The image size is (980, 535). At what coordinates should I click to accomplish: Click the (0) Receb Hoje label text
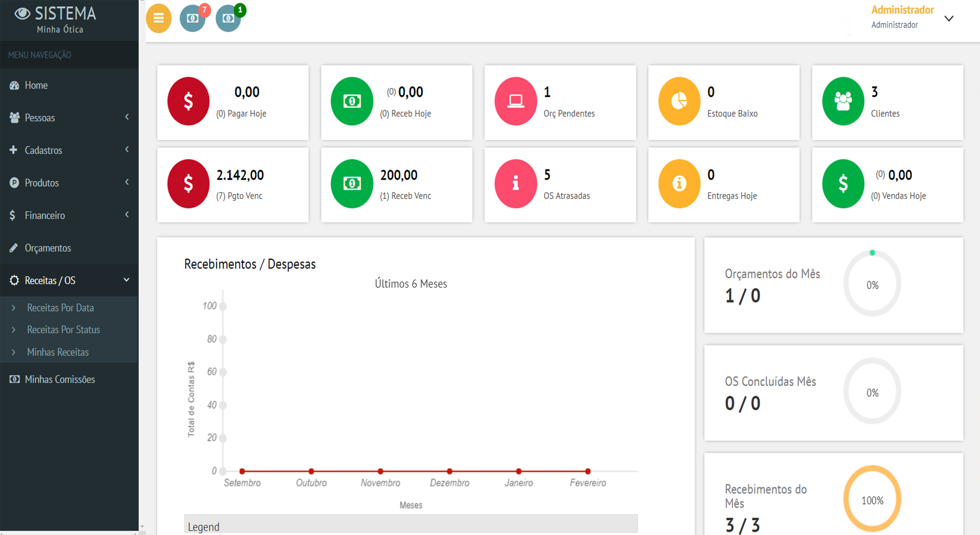(x=406, y=113)
